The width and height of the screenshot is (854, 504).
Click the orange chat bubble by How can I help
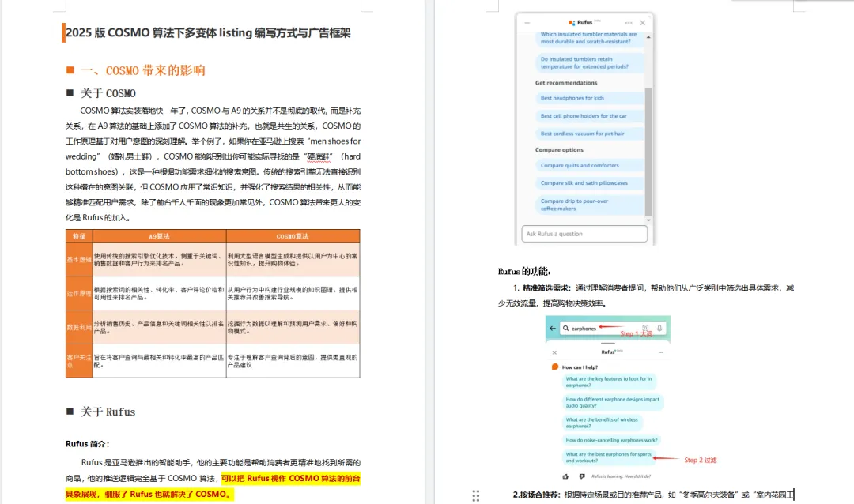click(x=555, y=367)
